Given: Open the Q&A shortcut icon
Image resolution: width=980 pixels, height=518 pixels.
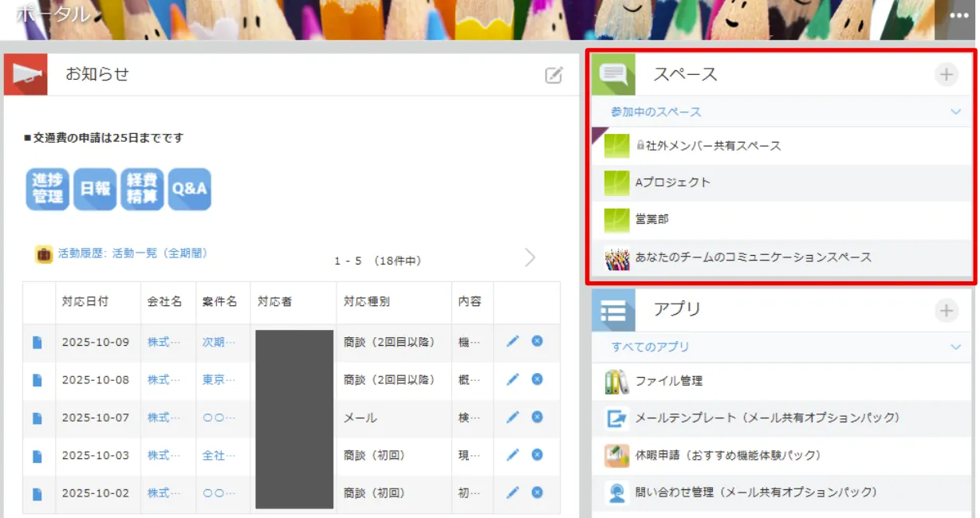Looking at the screenshot, I should pos(189,189).
